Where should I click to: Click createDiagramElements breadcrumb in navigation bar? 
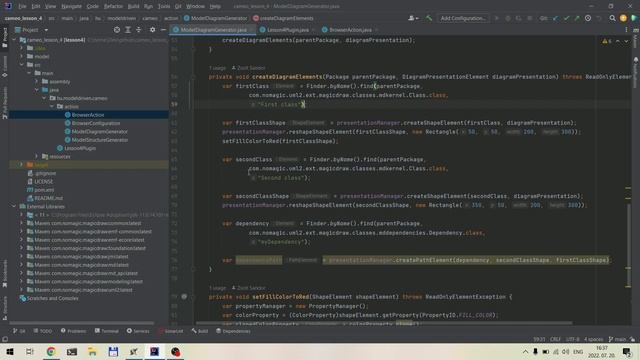(x=283, y=18)
